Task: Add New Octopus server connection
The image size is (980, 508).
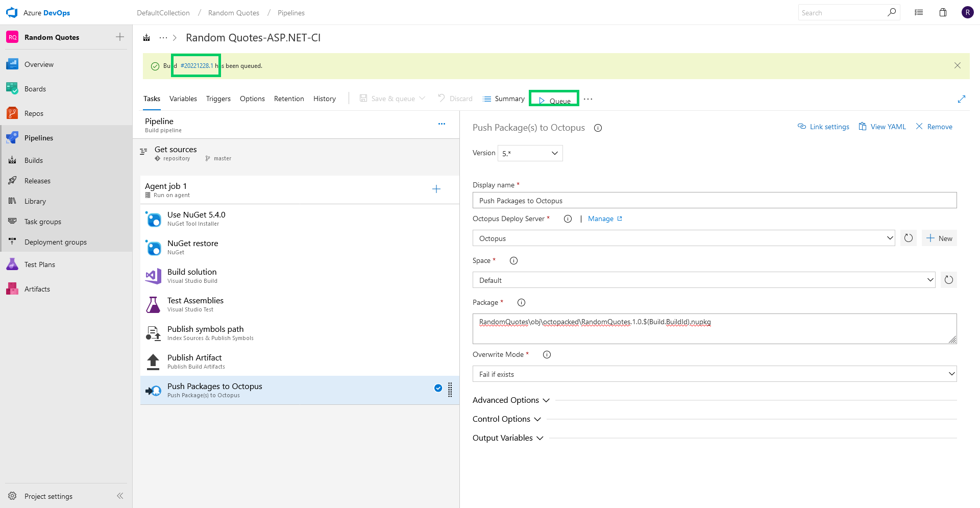Action: (x=939, y=238)
